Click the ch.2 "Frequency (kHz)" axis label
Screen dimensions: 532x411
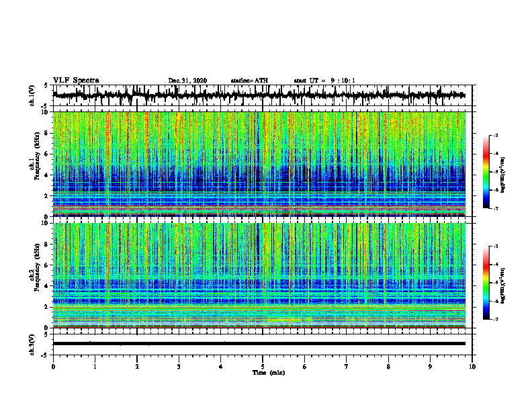point(37,267)
